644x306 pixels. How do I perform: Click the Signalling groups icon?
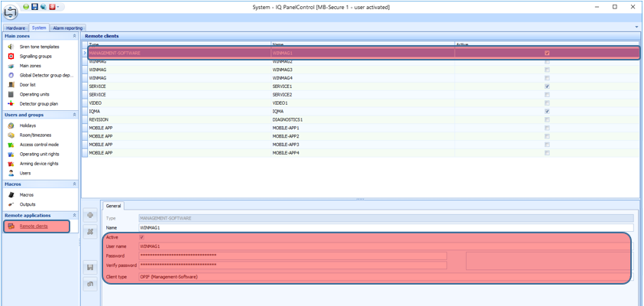click(11, 57)
